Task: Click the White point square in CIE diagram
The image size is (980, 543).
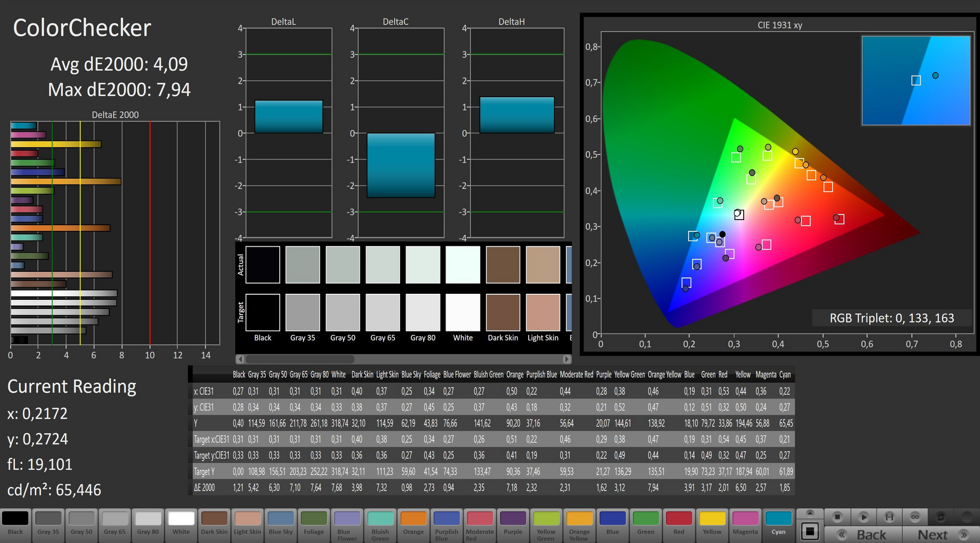Action: [x=739, y=215]
